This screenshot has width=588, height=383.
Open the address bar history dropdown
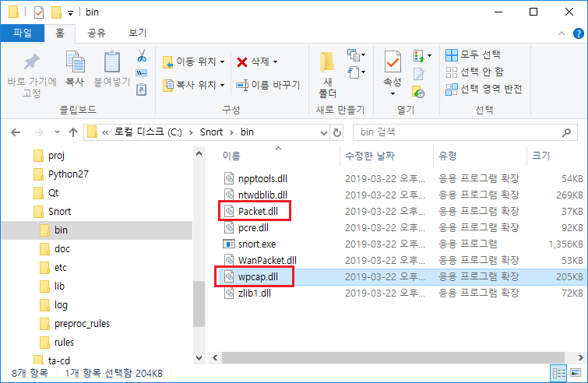tap(323, 132)
